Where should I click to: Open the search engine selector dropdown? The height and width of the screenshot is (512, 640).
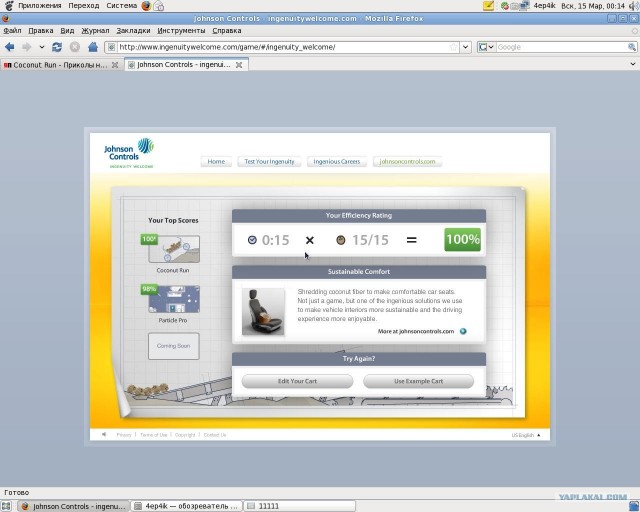487,47
